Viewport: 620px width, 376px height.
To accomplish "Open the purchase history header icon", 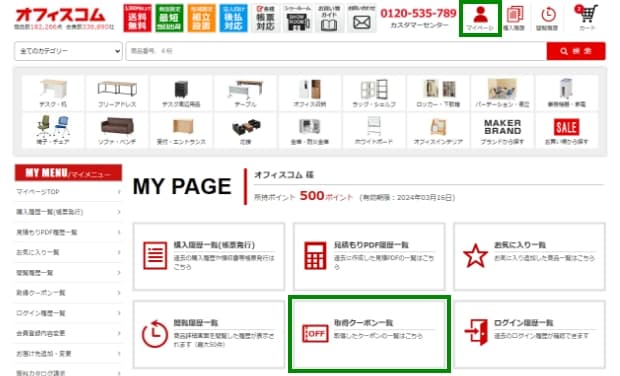I will (514, 18).
